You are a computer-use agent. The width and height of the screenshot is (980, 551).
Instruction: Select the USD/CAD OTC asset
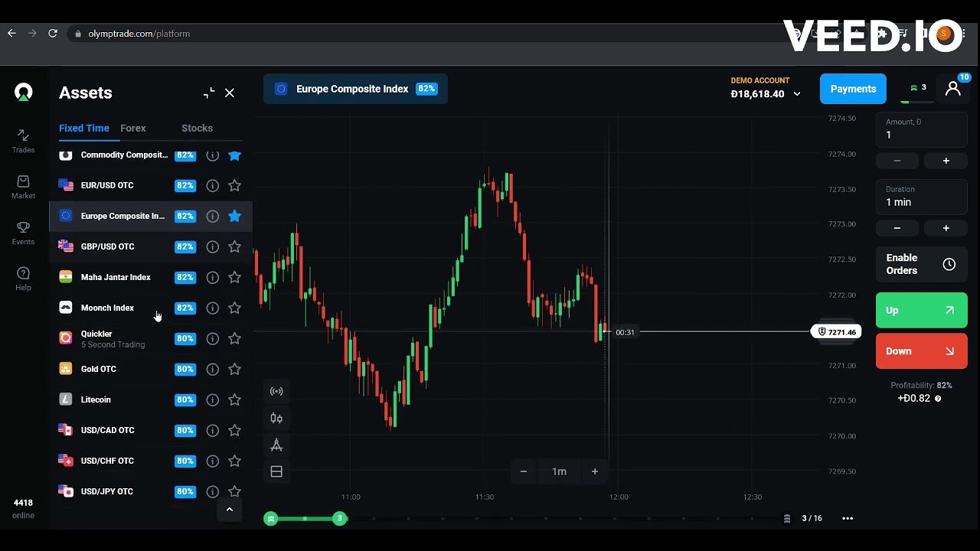point(151,430)
